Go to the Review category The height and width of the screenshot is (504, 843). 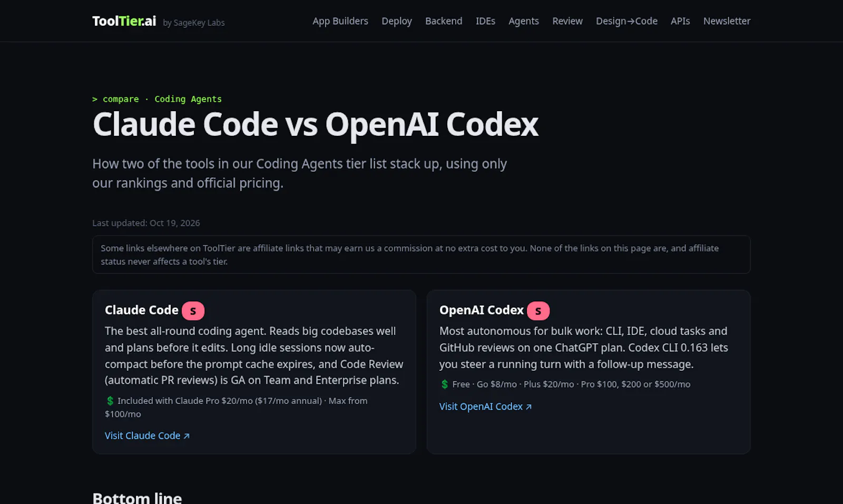[x=567, y=21]
